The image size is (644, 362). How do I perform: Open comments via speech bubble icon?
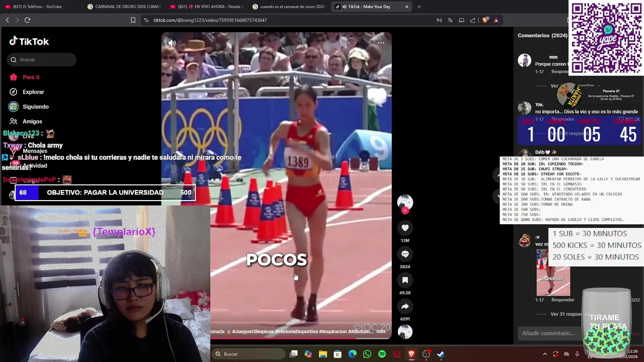405,254
